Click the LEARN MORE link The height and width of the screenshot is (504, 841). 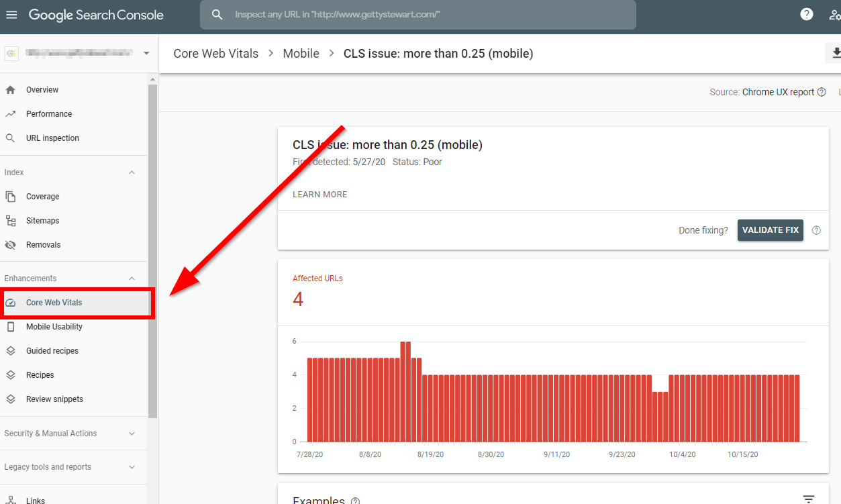click(x=320, y=195)
